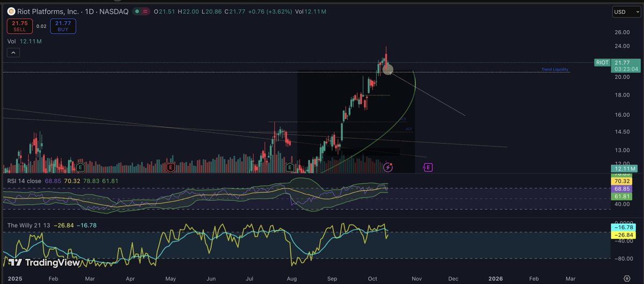Click the 0.02 spread value
The height and width of the screenshot is (284, 644).
(x=41, y=26)
